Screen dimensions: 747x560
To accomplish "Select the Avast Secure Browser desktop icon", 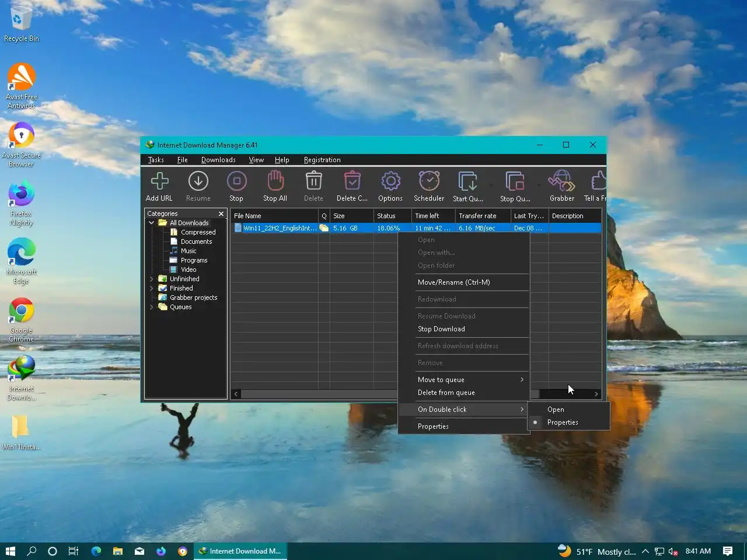I will pos(22,145).
